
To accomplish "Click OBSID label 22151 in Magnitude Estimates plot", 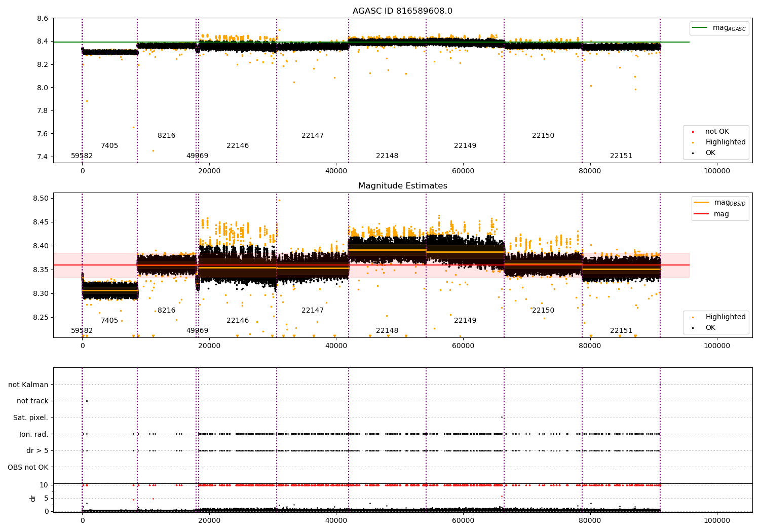I will pos(621,331).
